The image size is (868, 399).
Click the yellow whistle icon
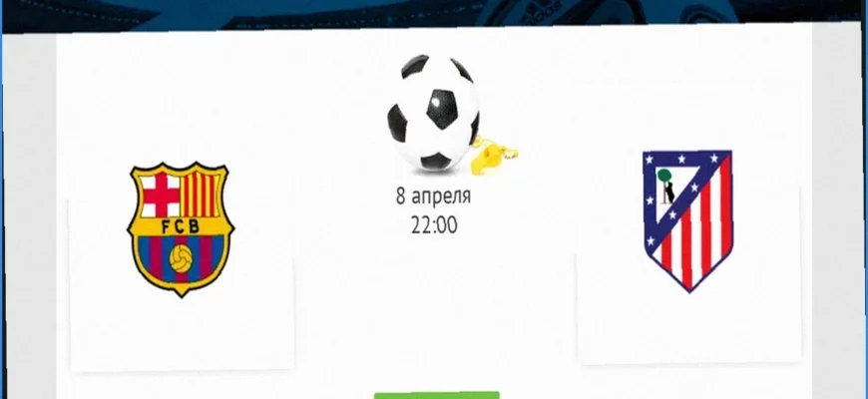tap(492, 155)
